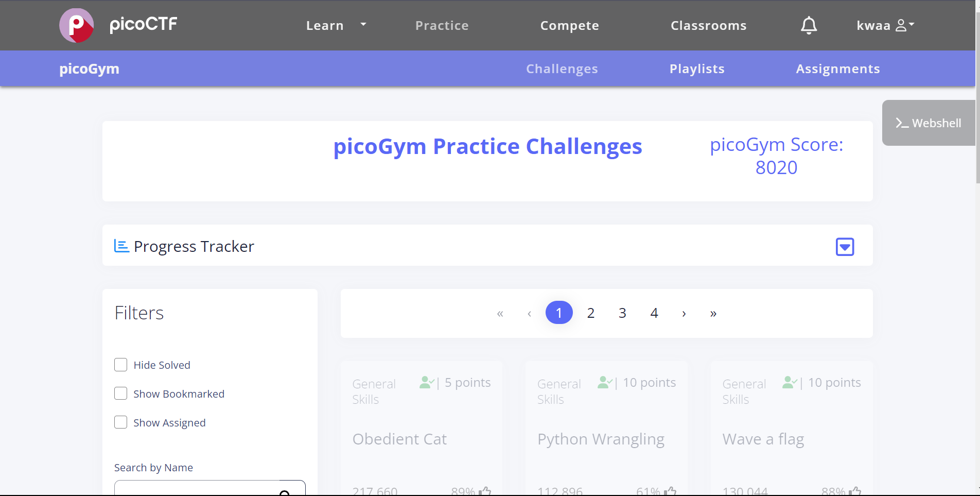Image resolution: width=980 pixels, height=496 pixels.
Task: Check the Show Assigned filter
Action: 121,422
